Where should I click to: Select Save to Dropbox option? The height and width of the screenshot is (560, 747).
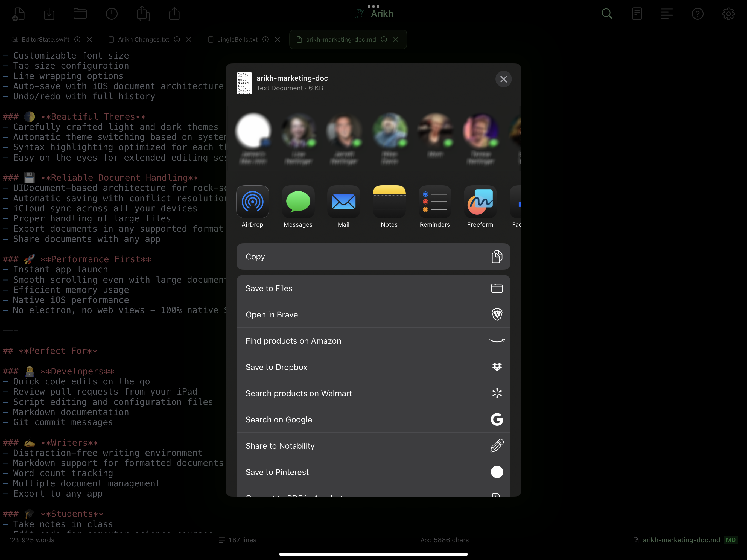point(373,367)
